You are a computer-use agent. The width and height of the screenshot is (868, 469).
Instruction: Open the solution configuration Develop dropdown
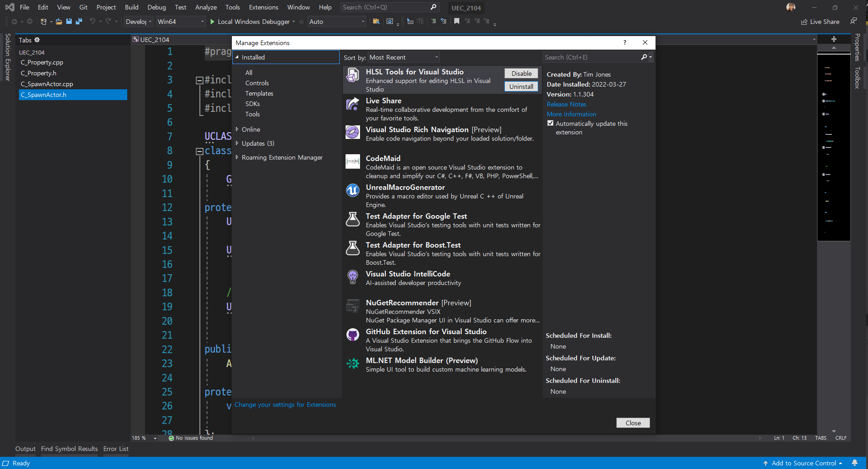pos(139,21)
